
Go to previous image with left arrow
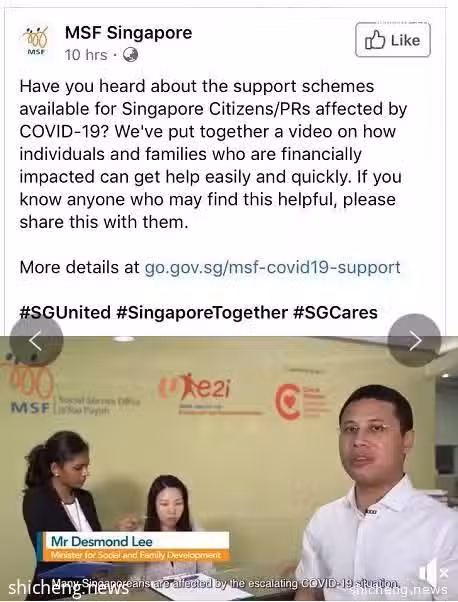tap(36, 340)
